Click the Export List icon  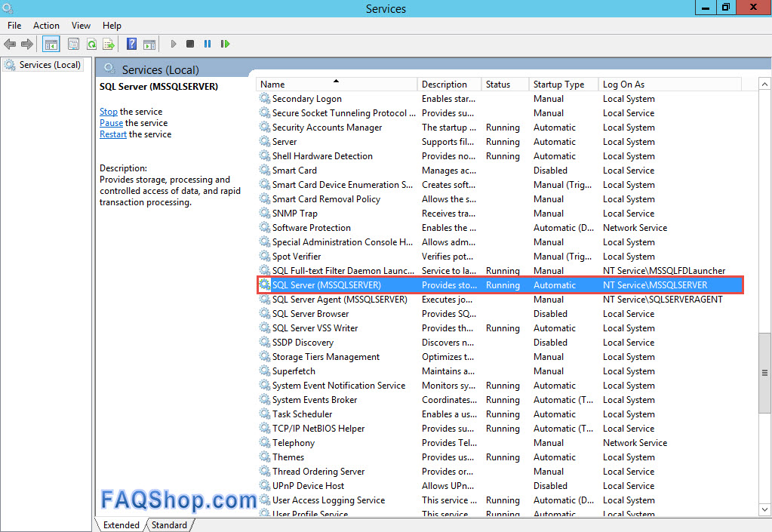(x=107, y=44)
